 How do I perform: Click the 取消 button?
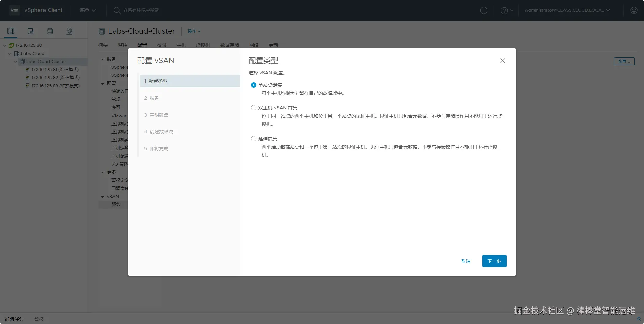pyautogui.click(x=466, y=261)
